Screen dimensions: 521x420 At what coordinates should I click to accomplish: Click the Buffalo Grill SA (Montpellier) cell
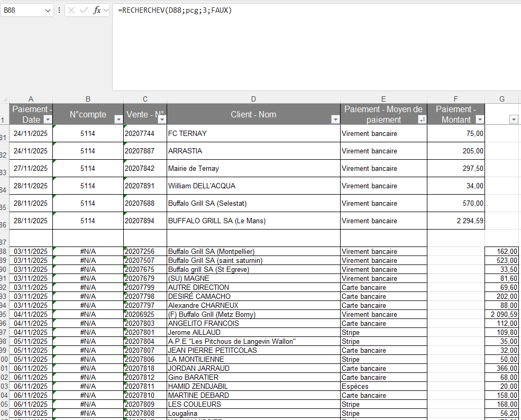[x=253, y=252]
